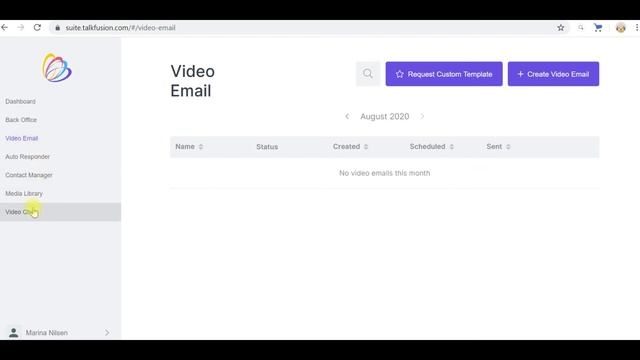Open Contact Manager

(29, 175)
